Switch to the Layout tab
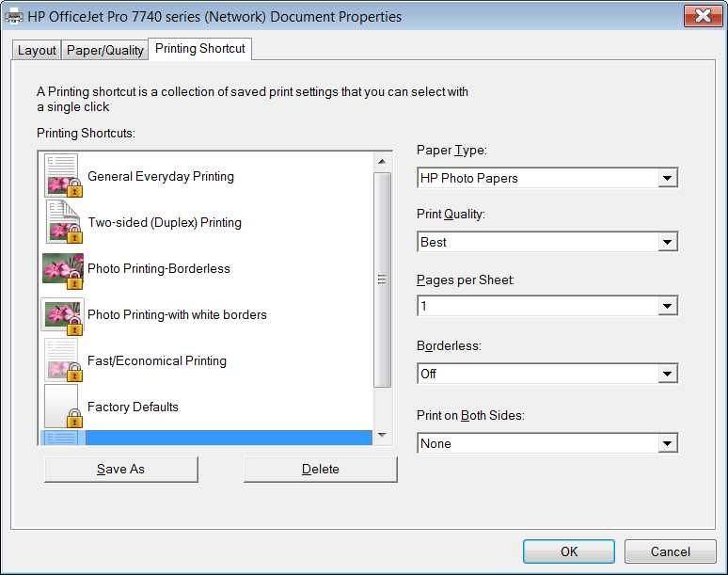This screenshot has height=575, width=728. (x=37, y=50)
